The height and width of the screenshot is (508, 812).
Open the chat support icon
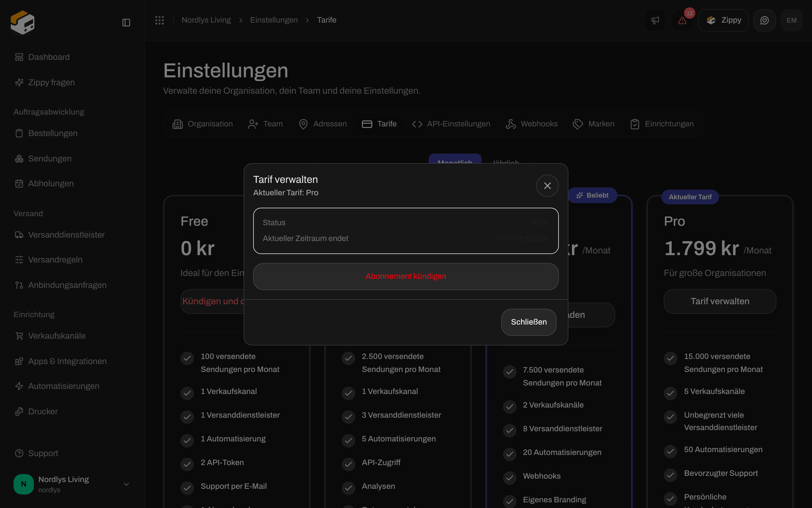pyautogui.click(x=764, y=20)
